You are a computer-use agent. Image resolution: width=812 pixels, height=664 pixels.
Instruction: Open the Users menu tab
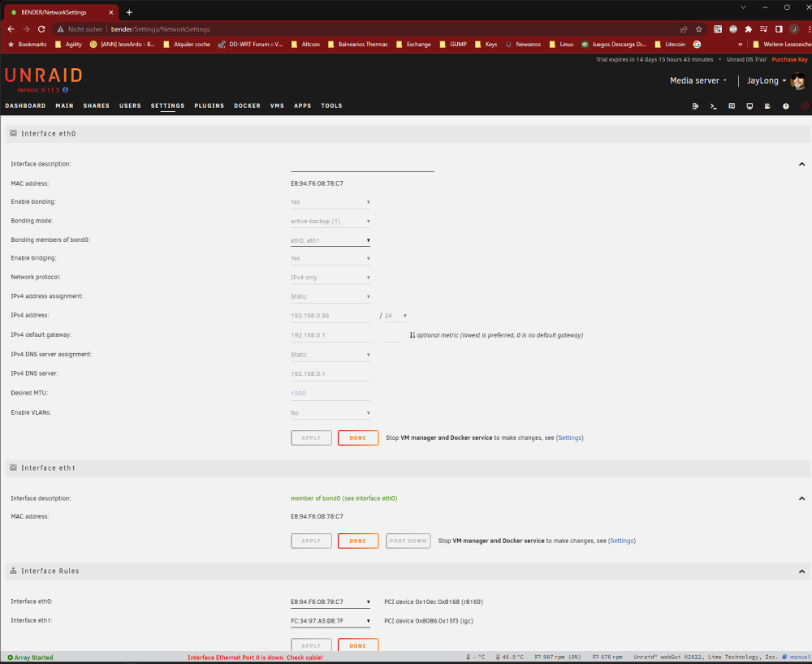tap(130, 106)
